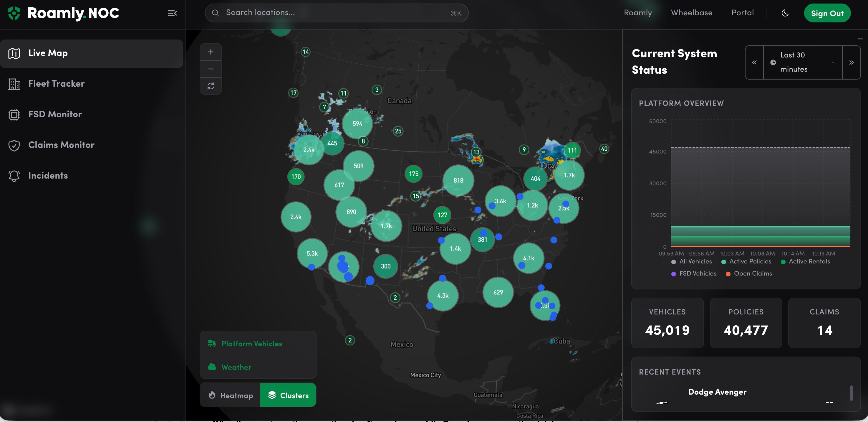Minimize the Current System Status panel
Image resolution: width=868 pixels, height=422 pixels.
pos(860,39)
